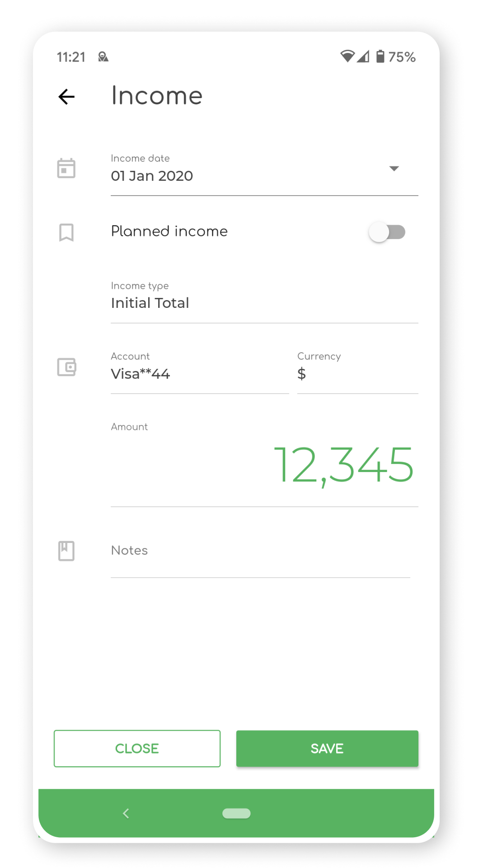
Task: Click the wallet icon beside Account
Action: (x=66, y=367)
